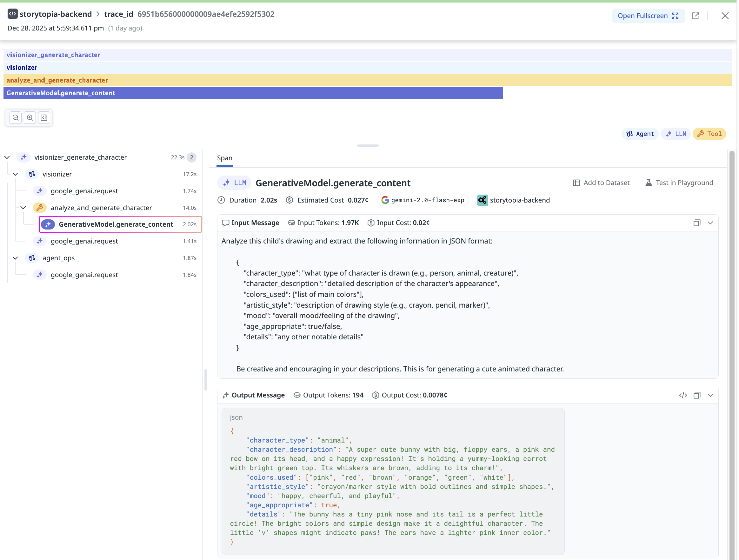
Task: Click the purple GenerativeModel.generate_content flame bar
Action: (x=253, y=93)
